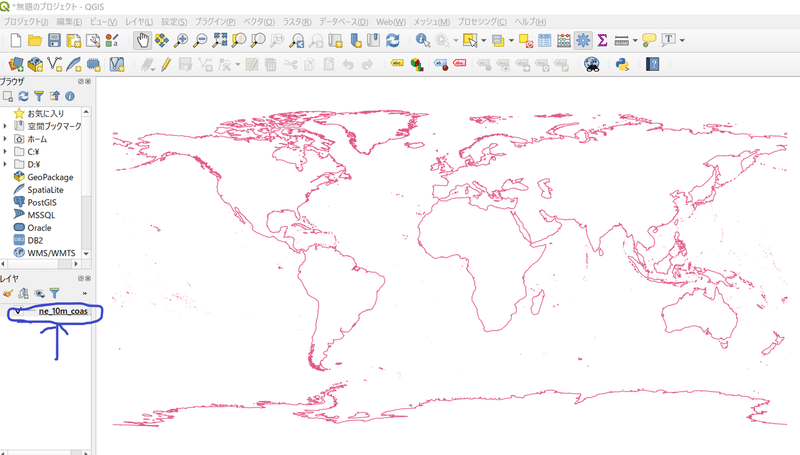Click the Deselect Features icon

point(526,40)
